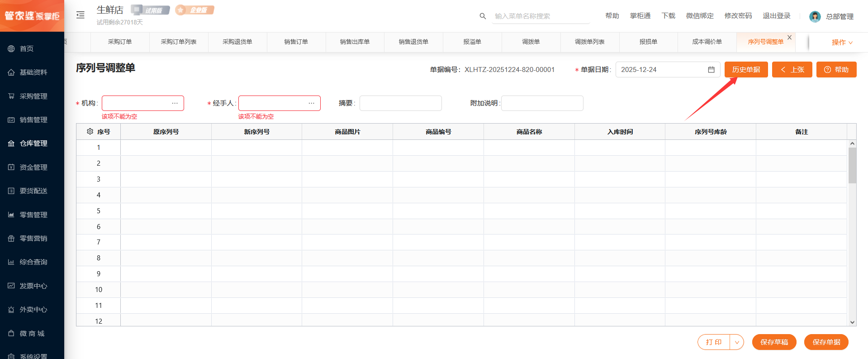Screen dimensions: 868x359
Task: Collapse the sidebar with the hamburger icon
Action: 81,15
